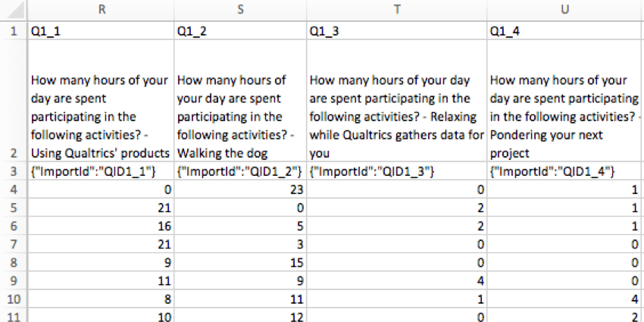Image resolution: width=644 pixels, height=322 pixels.
Task: Select column T header
Action: click(397, 11)
